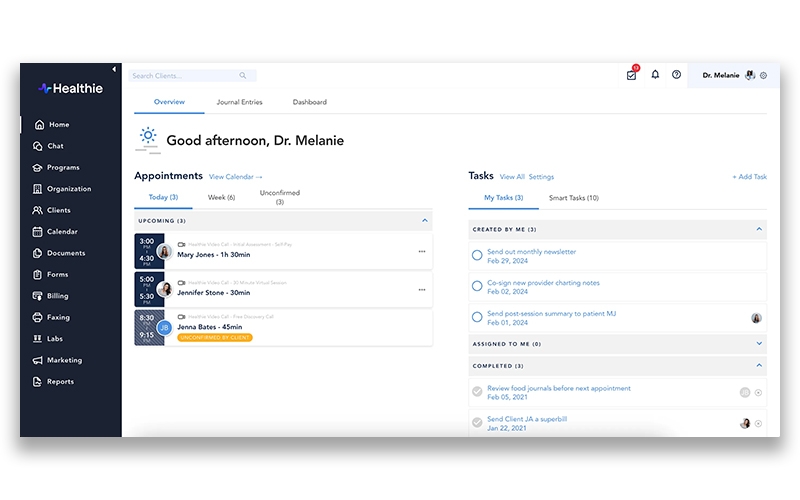Open Labs in the sidebar
This screenshot has height=500, width=800.
coord(55,339)
